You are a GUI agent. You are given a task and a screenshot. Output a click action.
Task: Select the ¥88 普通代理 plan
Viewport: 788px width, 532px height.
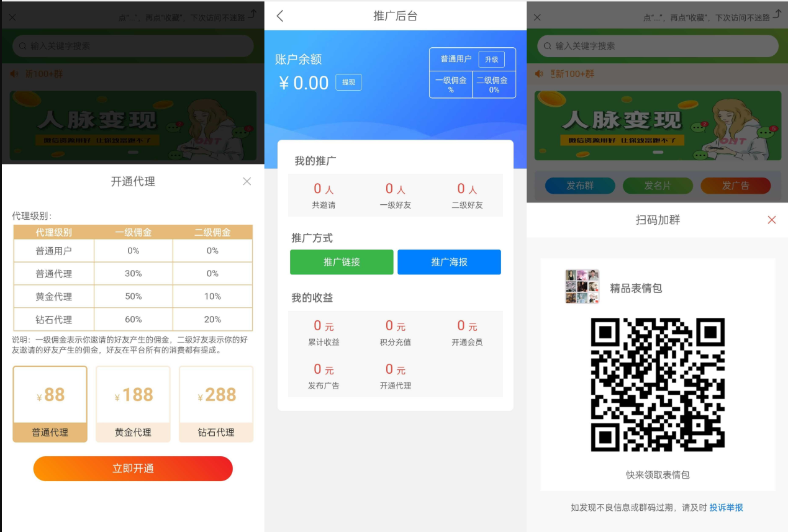[50, 404]
